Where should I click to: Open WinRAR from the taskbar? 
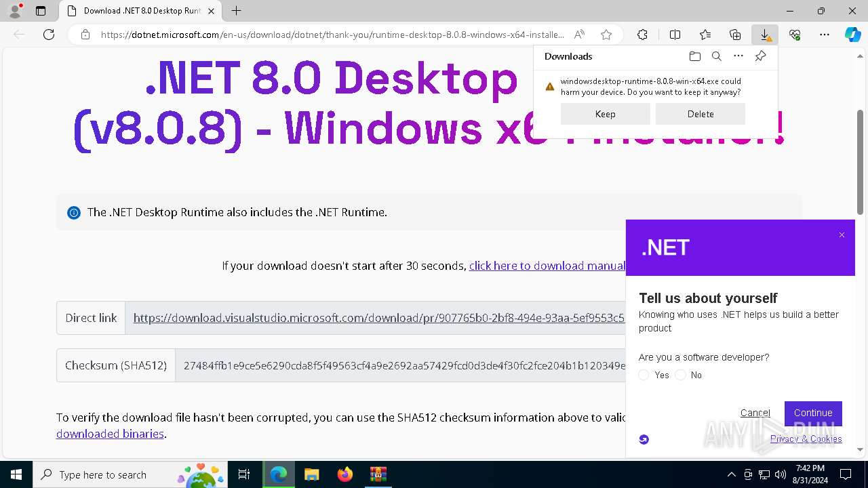point(378,474)
